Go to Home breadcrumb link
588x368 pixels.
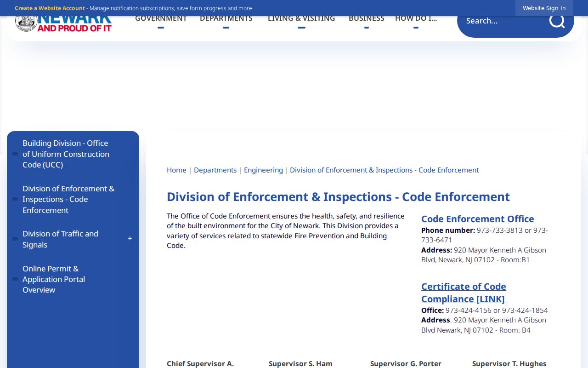pos(176,170)
